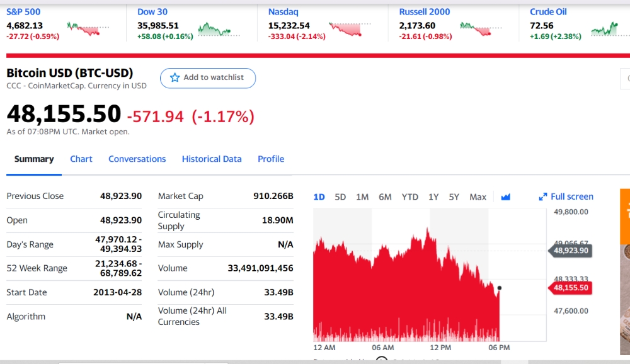Open the S&P 500 sparkline chart
Screen dimensions: 630x364
88,29
